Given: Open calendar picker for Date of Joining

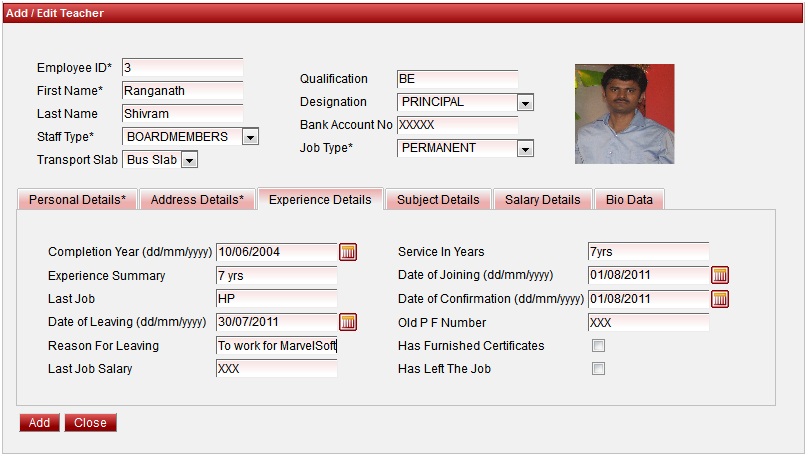Looking at the screenshot, I should (720, 275).
